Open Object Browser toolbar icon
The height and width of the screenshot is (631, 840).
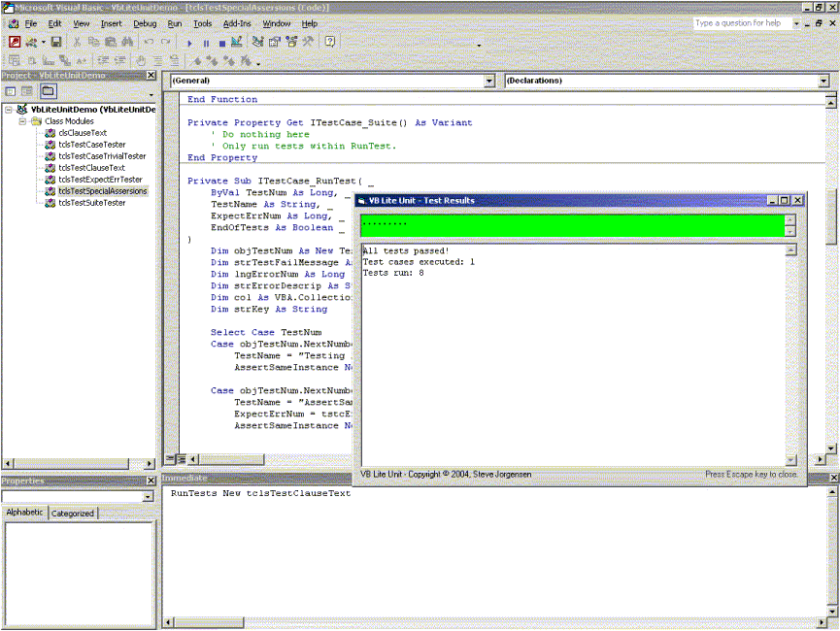(291, 42)
